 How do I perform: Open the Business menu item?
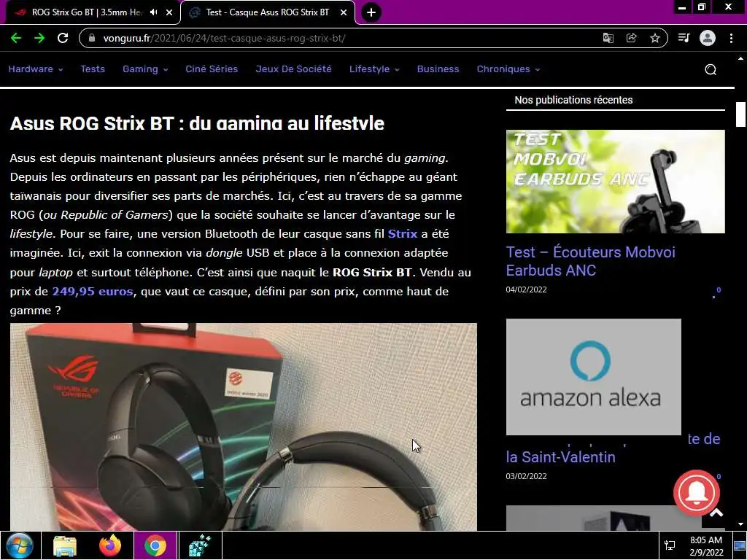[438, 69]
